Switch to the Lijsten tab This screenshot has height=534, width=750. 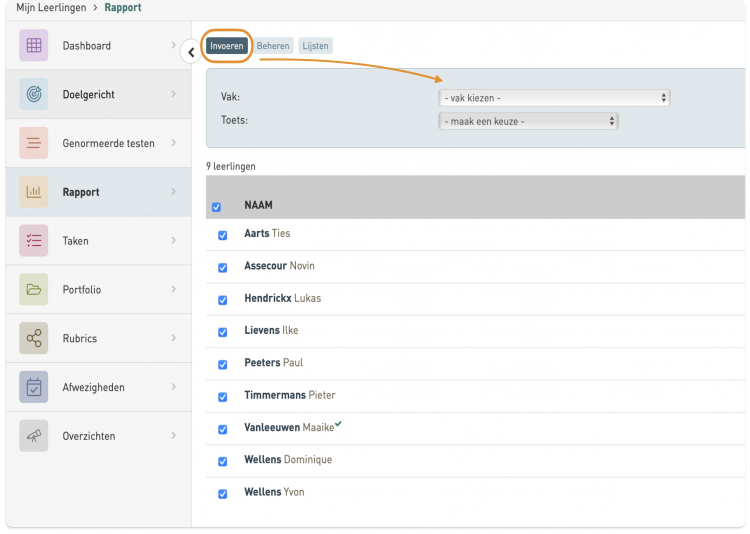pos(315,46)
